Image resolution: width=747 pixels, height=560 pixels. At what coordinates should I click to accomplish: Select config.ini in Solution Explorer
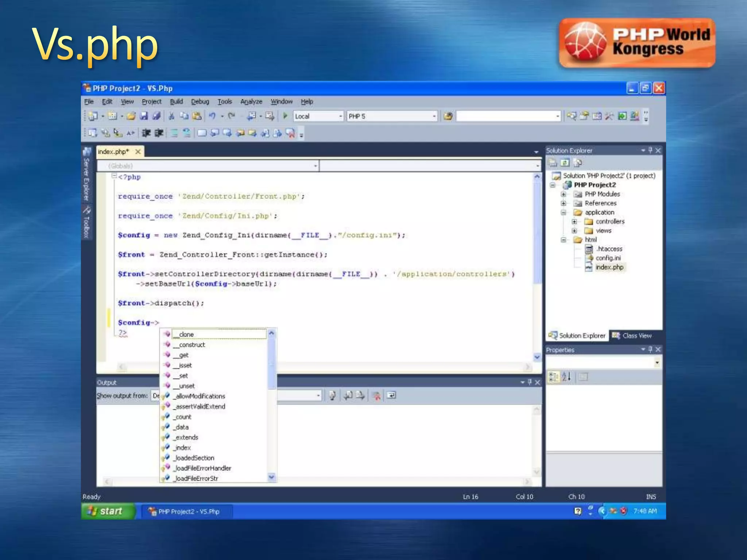tap(608, 258)
